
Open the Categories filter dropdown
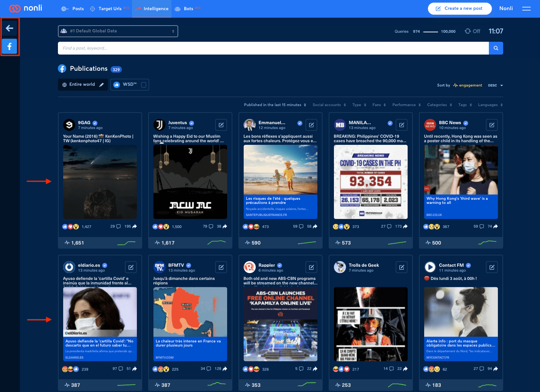440,105
